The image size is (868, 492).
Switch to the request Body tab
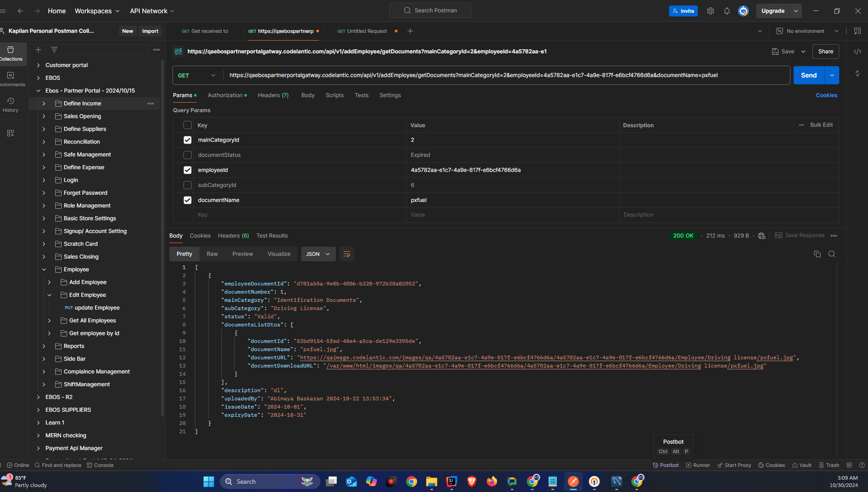[308, 95]
